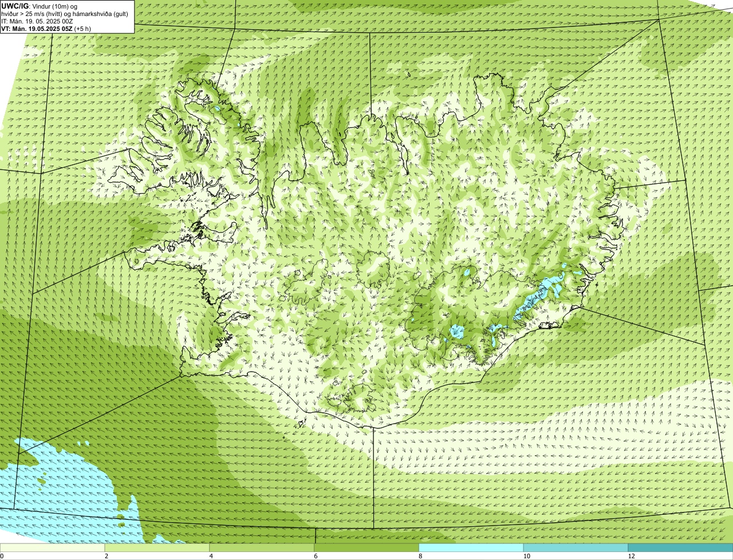This screenshot has height=560, width=733.
Task: Click the legend tick label '2'
Action: click(107, 556)
